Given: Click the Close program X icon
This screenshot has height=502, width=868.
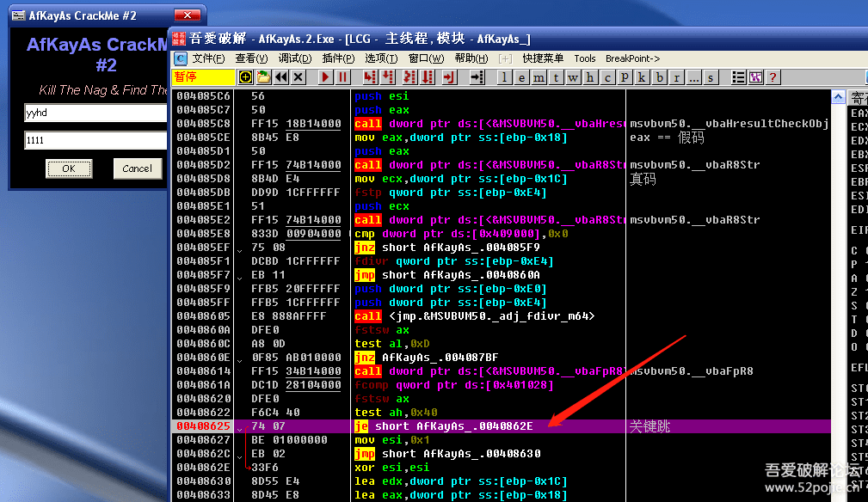Looking at the screenshot, I should [x=298, y=77].
